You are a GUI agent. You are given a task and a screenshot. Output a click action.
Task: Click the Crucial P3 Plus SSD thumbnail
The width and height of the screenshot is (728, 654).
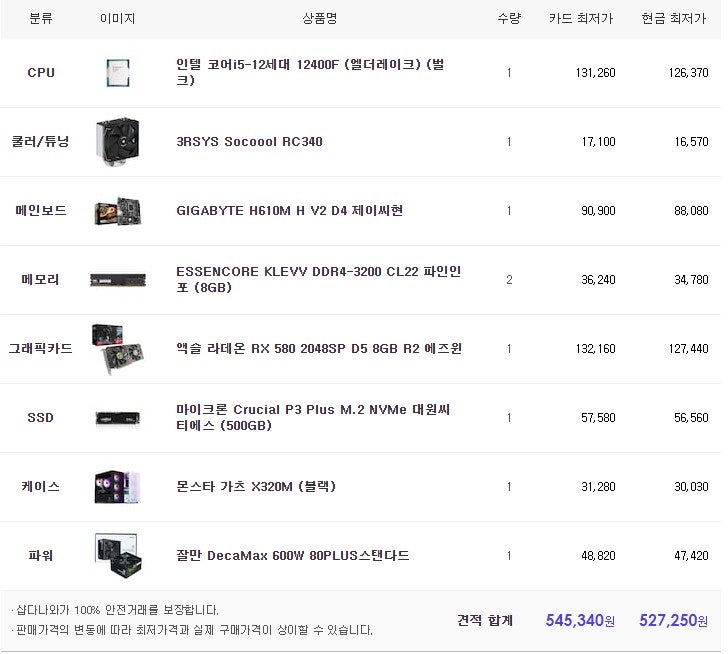tap(118, 418)
